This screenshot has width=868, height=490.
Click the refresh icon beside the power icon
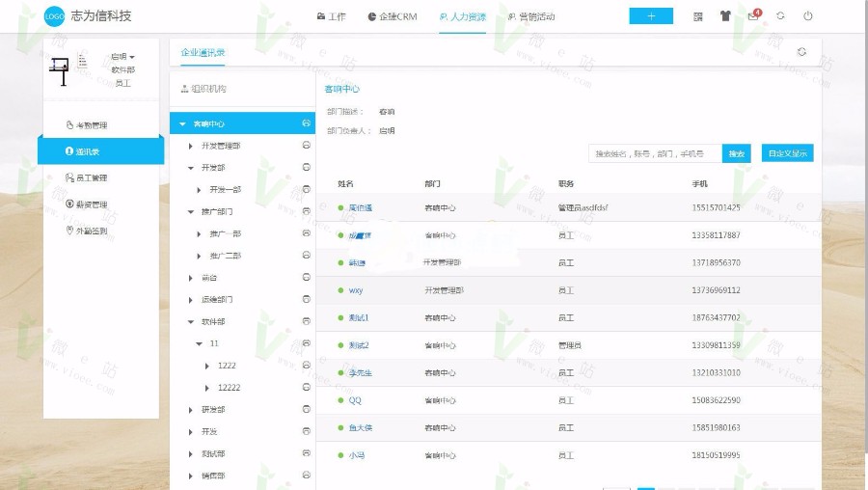click(x=780, y=16)
